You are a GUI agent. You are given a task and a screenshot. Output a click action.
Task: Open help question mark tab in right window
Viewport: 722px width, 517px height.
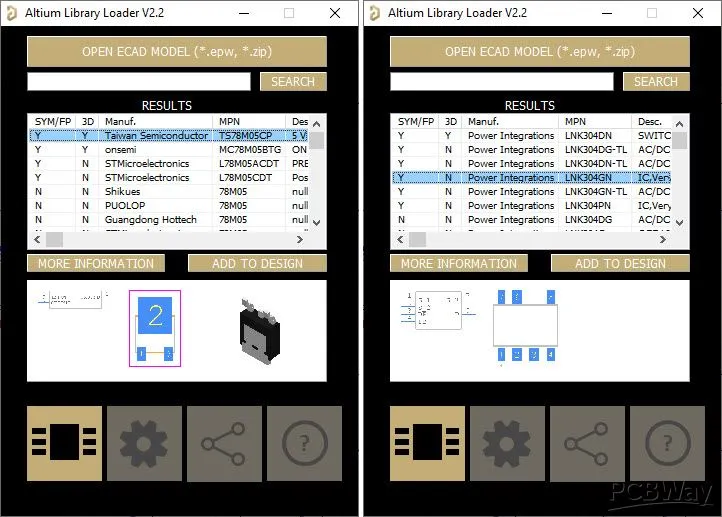tap(667, 443)
